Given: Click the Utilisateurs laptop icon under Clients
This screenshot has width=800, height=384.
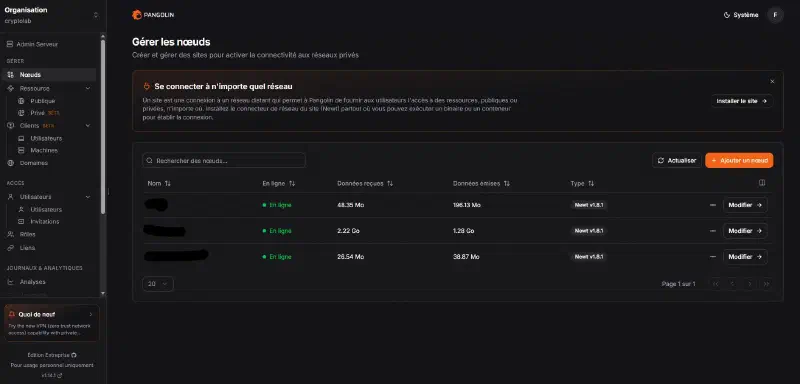Looking at the screenshot, I should (21, 138).
